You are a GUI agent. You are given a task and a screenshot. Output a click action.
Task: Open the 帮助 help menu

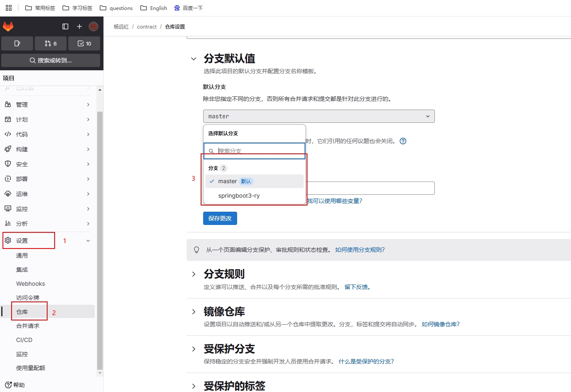[x=15, y=385]
